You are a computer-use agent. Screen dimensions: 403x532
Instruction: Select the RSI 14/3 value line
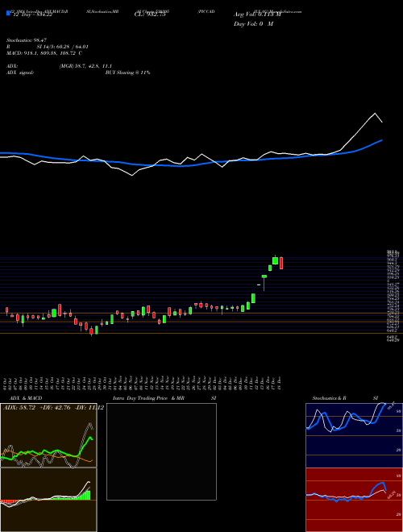tap(48, 47)
